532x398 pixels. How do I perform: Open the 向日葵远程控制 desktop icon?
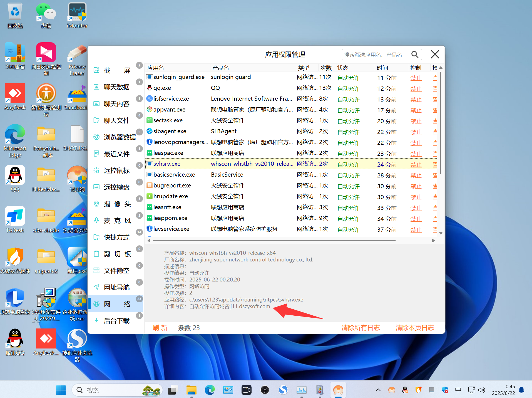coord(46,59)
